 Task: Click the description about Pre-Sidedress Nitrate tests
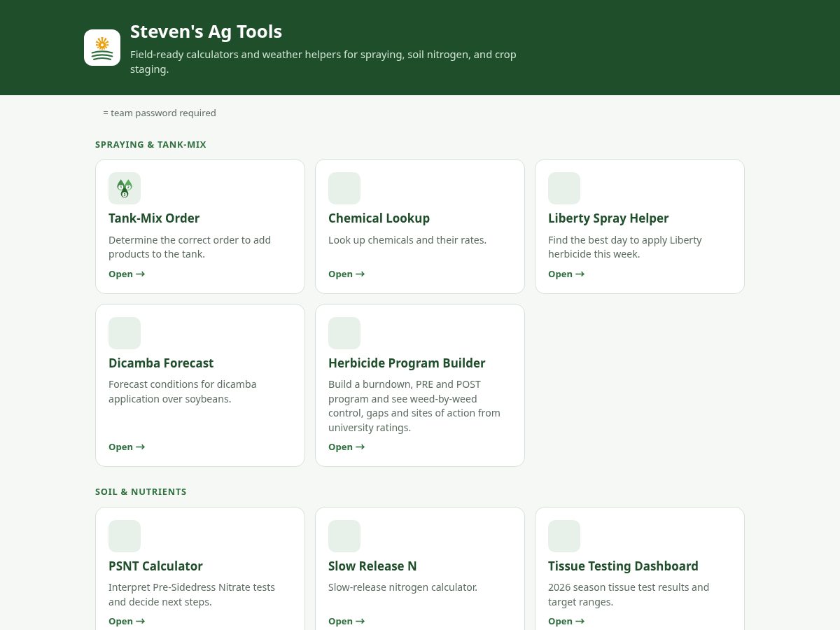click(192, 594)
